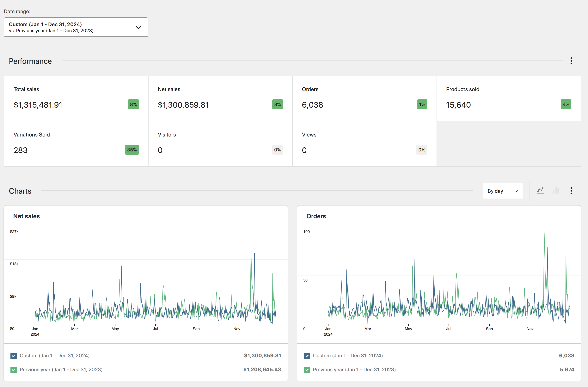Click the Charts section heading
588x387 pixels.
tap(20, 191)
